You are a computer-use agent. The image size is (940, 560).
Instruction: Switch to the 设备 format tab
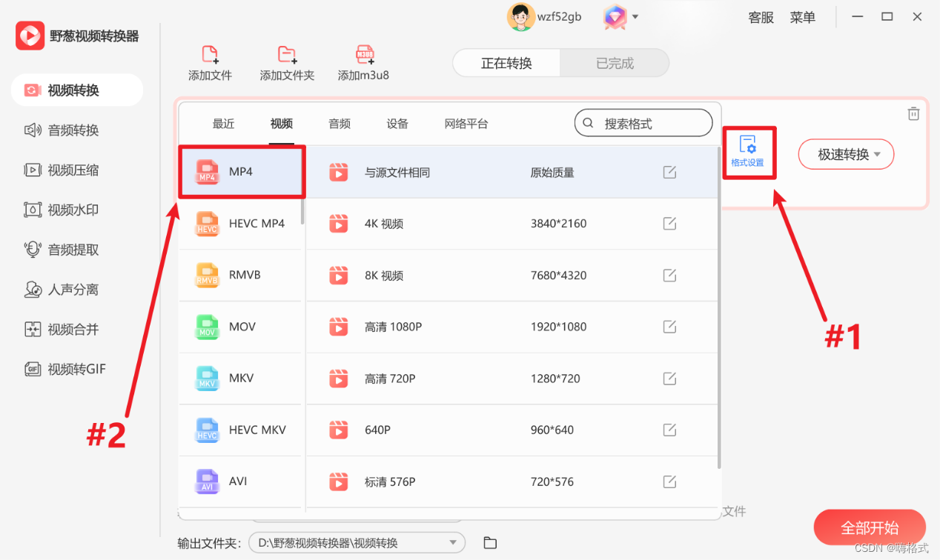[x=397, y=124]
